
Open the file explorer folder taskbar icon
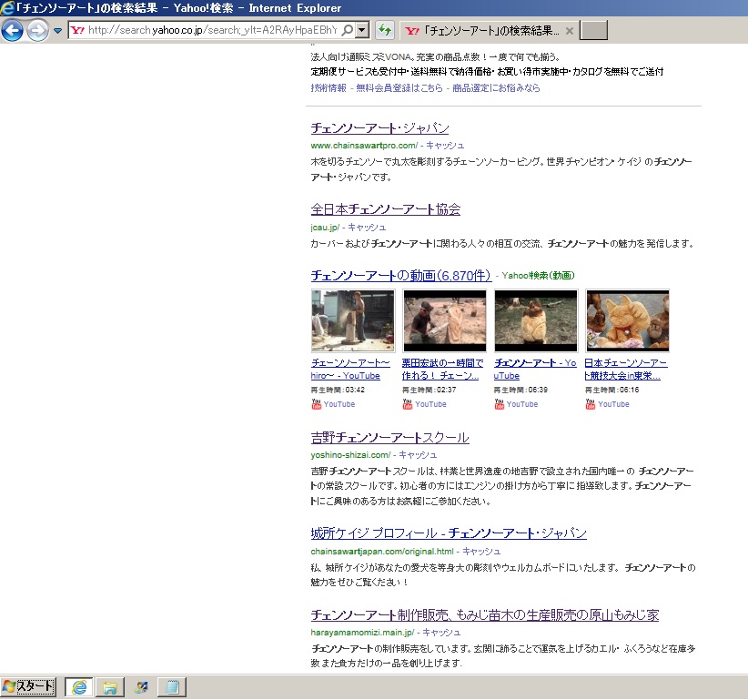[x=109, y=687]
